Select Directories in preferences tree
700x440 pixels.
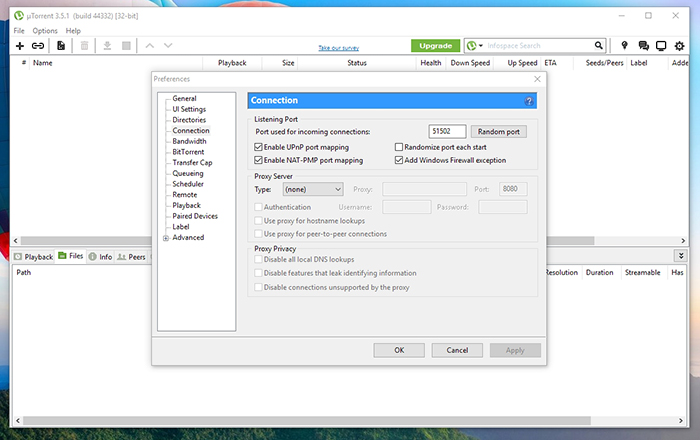click(x=189, y=120)
